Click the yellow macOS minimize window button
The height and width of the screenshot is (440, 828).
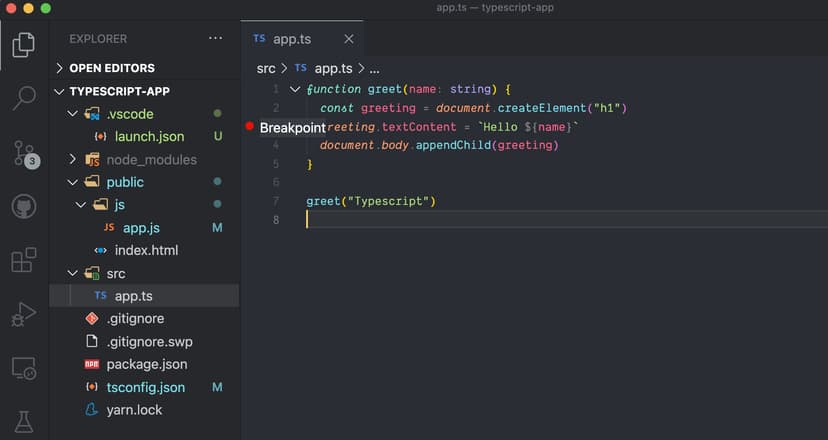click(x=29, y=8)
